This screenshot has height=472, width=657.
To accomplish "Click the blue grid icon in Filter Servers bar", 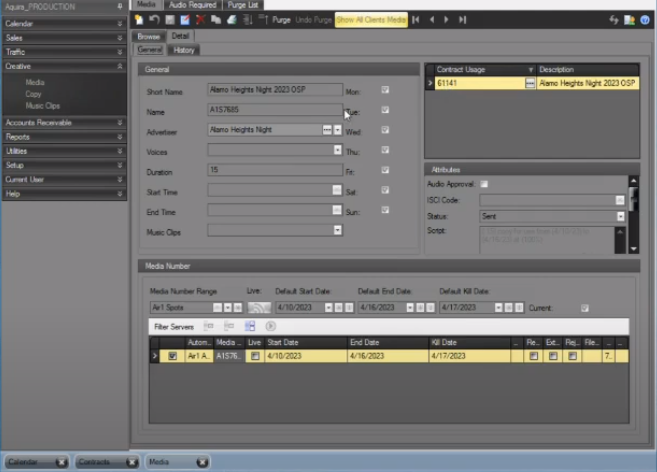I will click(250, 326).
